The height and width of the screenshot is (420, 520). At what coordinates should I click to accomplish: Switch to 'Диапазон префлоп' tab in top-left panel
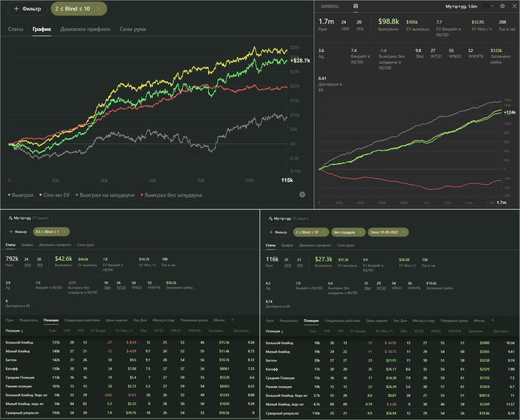(85, 29)
